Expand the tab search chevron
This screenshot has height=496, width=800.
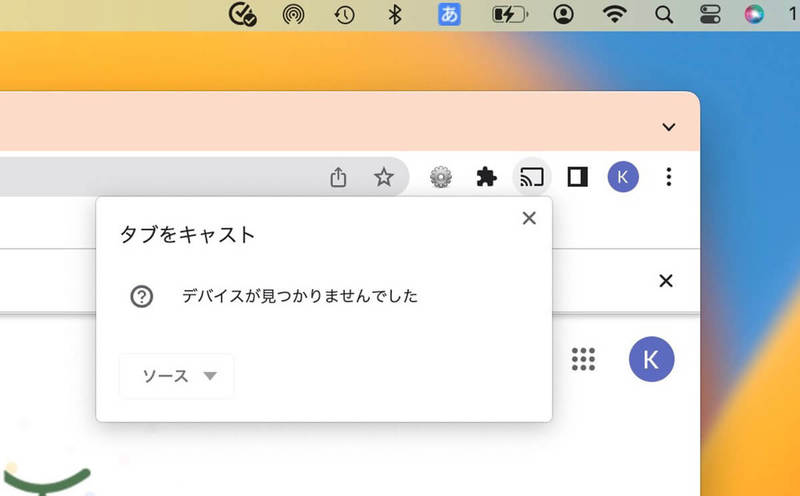[x=668, y=127]
